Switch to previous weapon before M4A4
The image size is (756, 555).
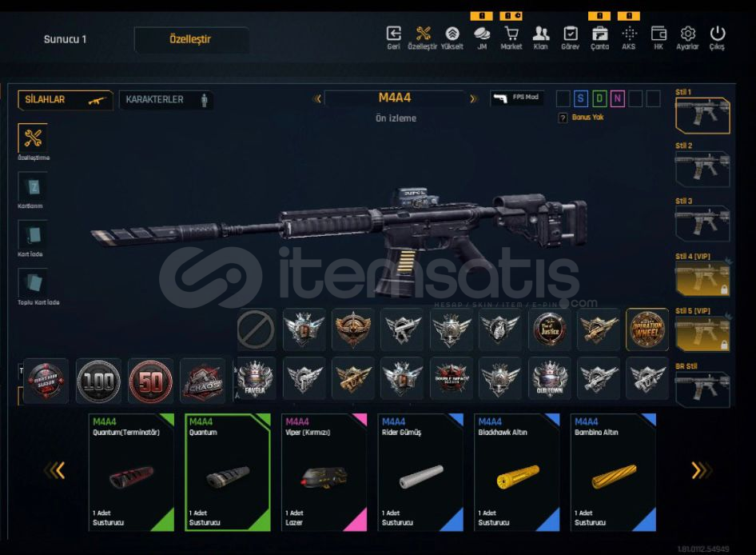tap(317, 98)
